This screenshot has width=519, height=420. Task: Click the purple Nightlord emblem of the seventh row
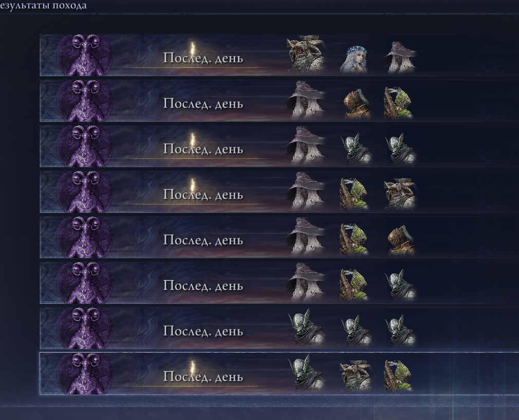[84, 328]
